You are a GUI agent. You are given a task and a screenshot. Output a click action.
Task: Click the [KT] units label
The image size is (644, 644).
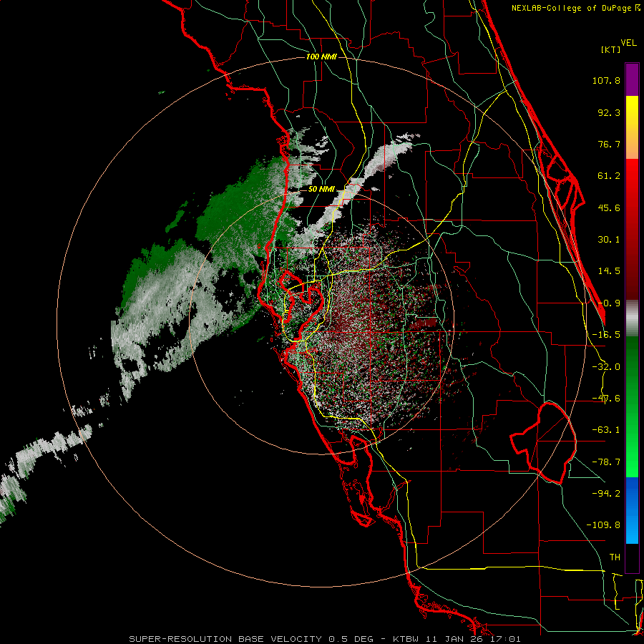(x=611, y=49)
